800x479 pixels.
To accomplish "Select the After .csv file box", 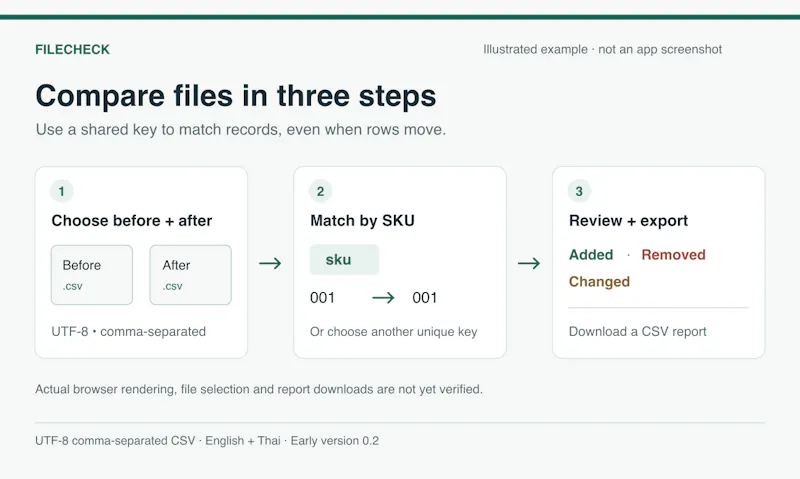I will [190, 275].
